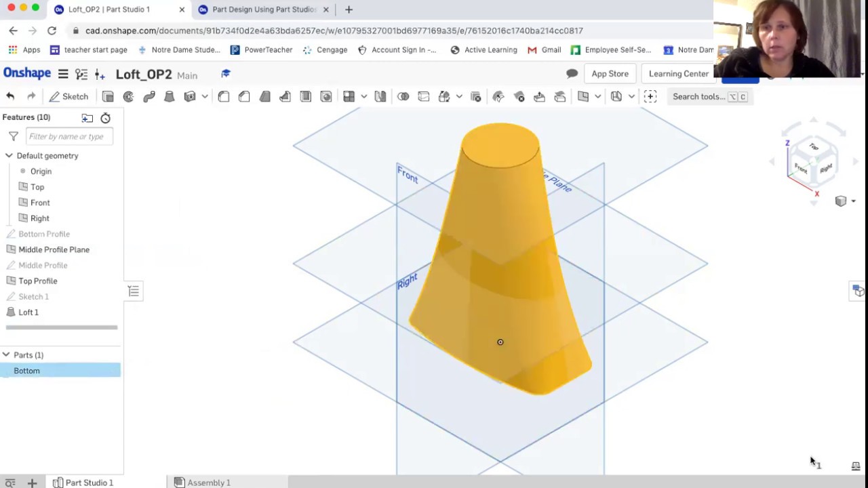The image size is (868, 488).
Task: Click the Filter by name or type field
Action: pos(69,136)
